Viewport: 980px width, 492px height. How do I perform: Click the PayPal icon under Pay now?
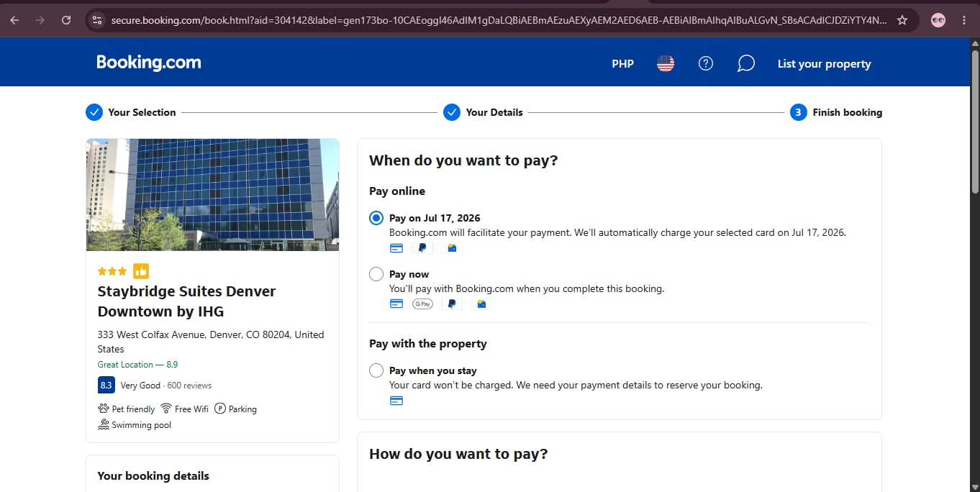point(452,304)
